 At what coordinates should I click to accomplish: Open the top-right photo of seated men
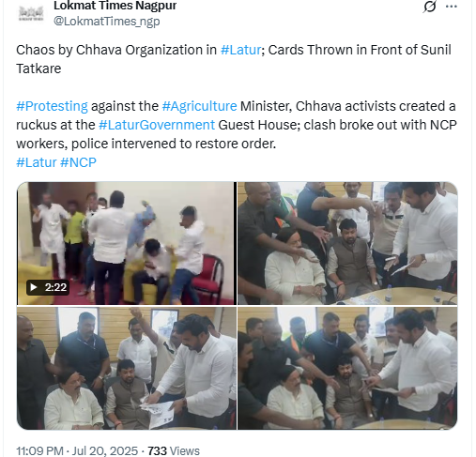click(x=347, y=243)
